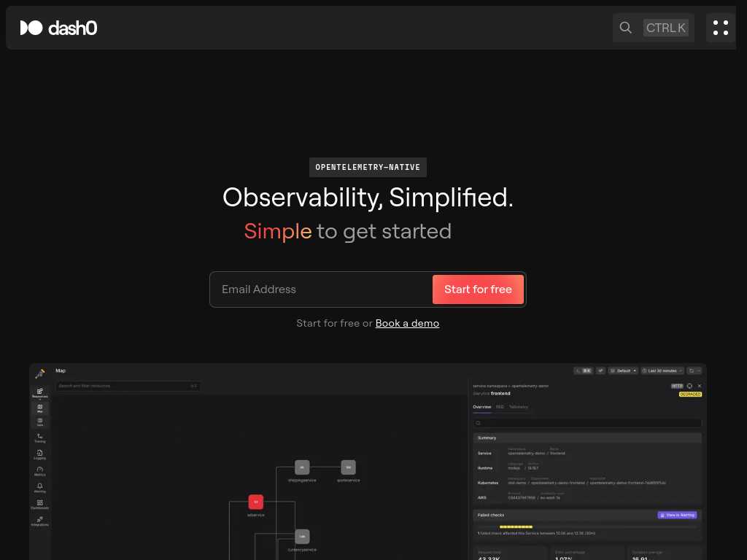The height and width of the screenshot is (560, 747).
Task: Select the quoteservice node on the map
Action: (x=348, y=467)
